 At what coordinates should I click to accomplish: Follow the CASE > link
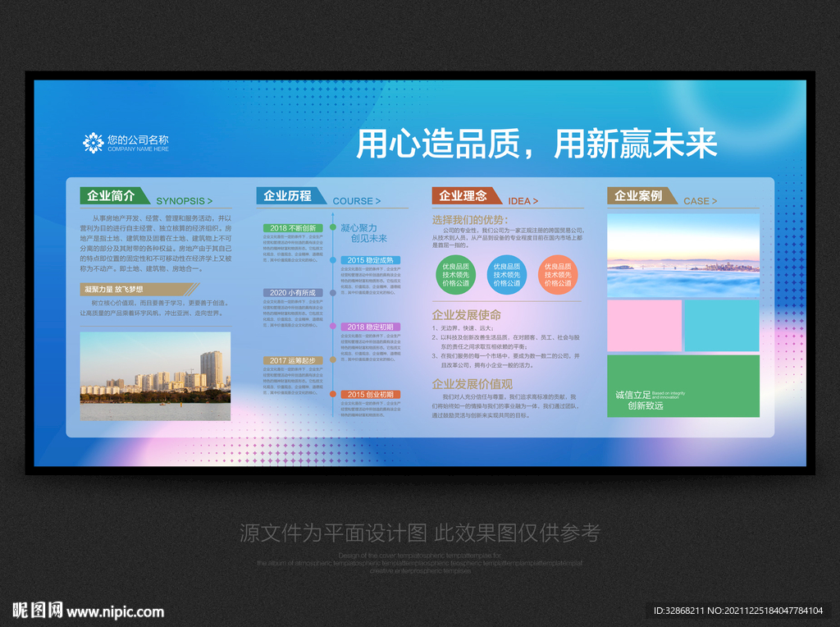coord(701,201)
